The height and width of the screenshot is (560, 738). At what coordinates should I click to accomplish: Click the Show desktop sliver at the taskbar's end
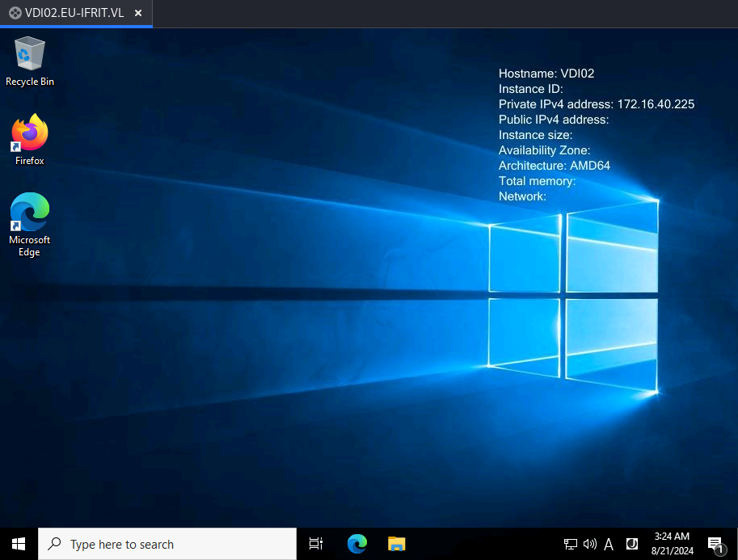736,544
